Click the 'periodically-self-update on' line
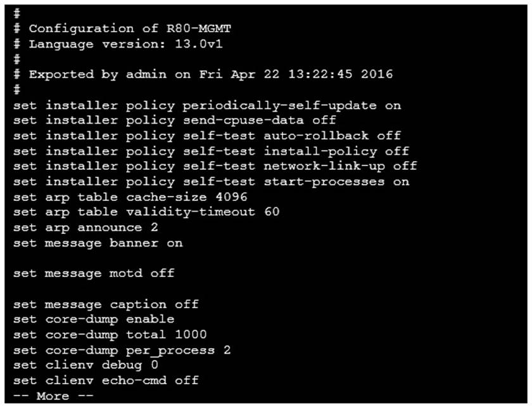The width and height of the screenshot is (532, 407). click(207, 105)
